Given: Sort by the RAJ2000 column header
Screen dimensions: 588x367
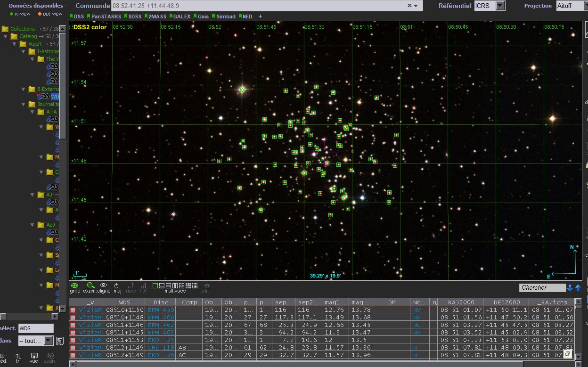Looking at the screenshot, I should 460,302.
